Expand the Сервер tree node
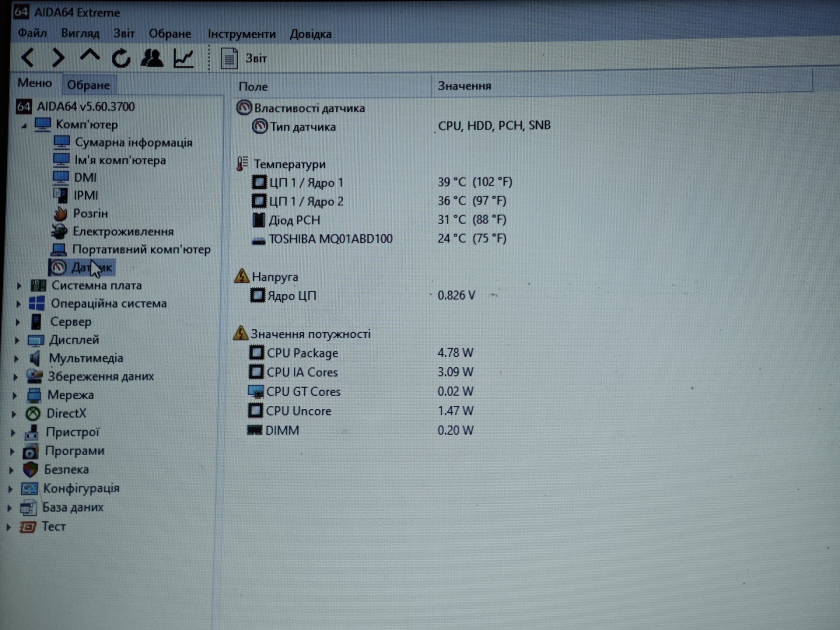This screenshot has width=840, height=630. point(18,322)
